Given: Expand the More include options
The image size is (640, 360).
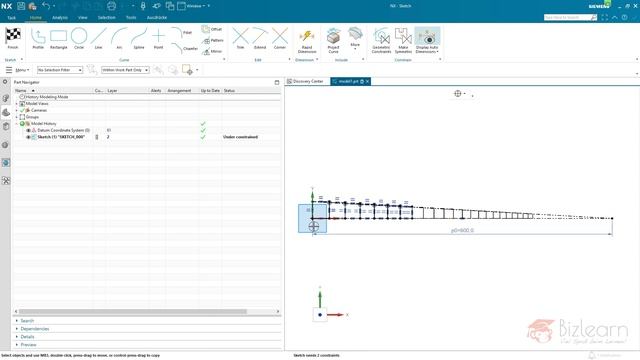Looking at the screenshot, I should [x=355, y=39].
